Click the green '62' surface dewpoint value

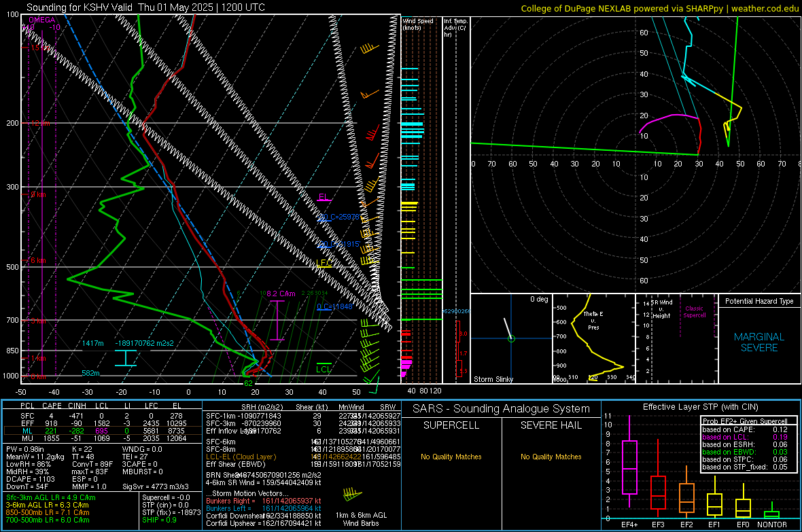click(x=248, y=383)
